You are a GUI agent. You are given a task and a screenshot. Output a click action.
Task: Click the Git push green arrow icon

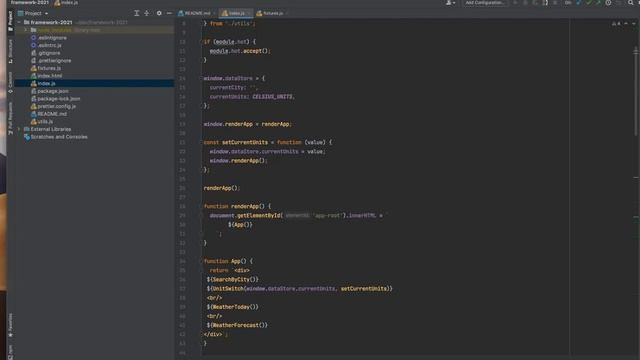598,2
